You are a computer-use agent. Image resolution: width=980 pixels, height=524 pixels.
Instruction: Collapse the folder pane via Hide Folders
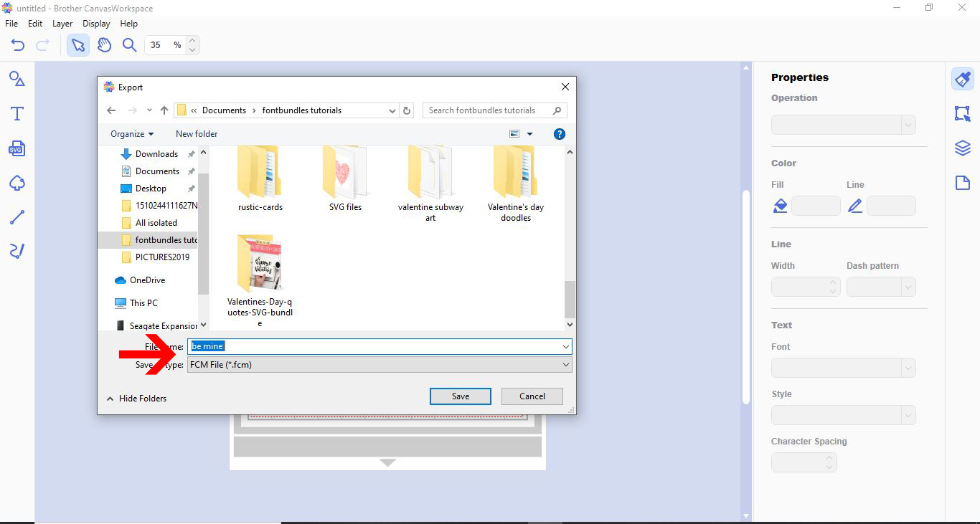click(x=136, y=398)
